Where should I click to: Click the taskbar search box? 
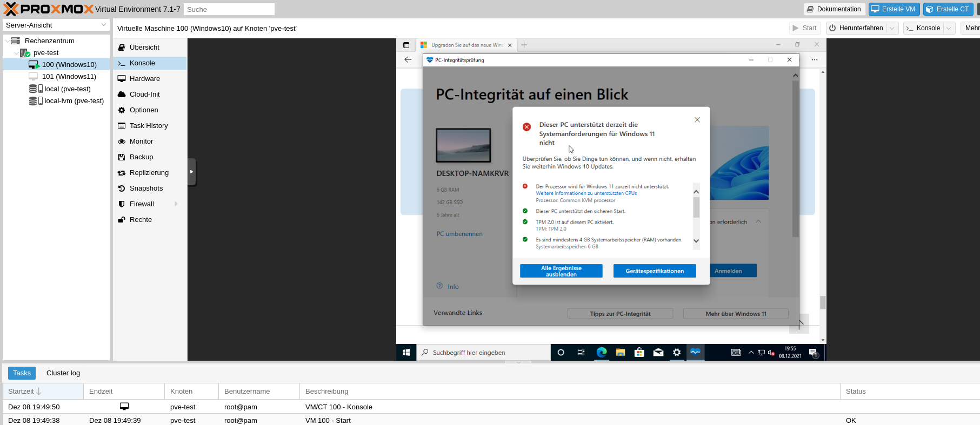tap(483, 353)
